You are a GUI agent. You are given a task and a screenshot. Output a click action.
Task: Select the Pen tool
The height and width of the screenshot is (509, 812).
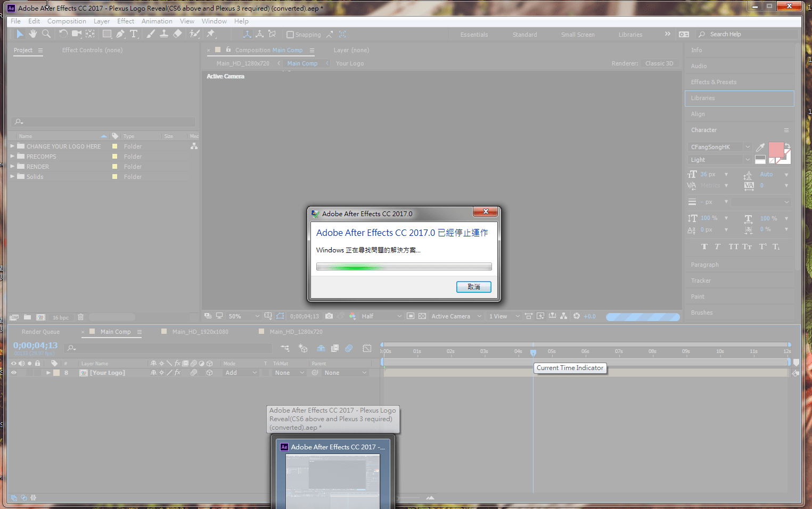point(120,34)
